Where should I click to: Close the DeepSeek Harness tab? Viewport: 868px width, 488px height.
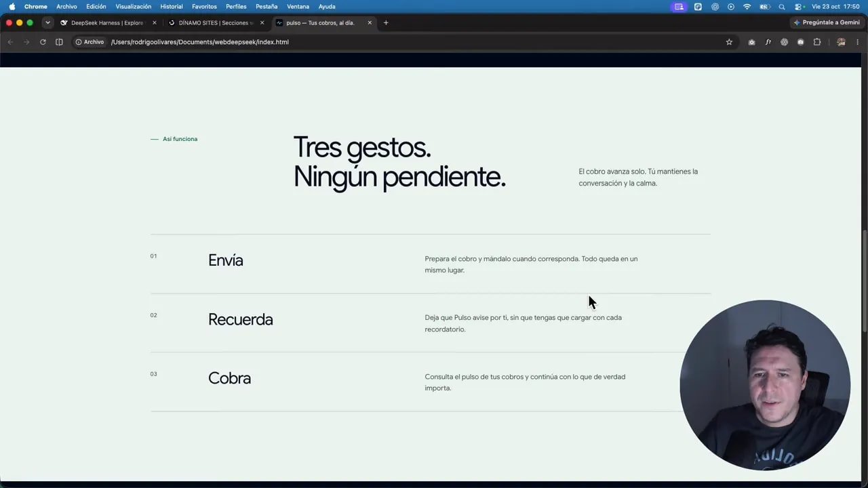[155, 23]
